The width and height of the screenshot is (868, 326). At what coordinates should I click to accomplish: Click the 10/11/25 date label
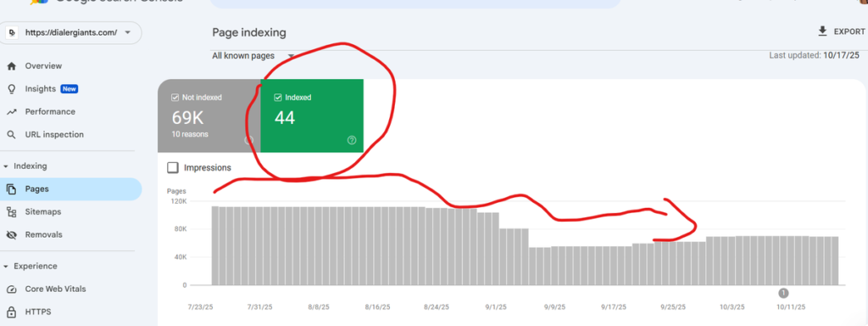(791, 306)
